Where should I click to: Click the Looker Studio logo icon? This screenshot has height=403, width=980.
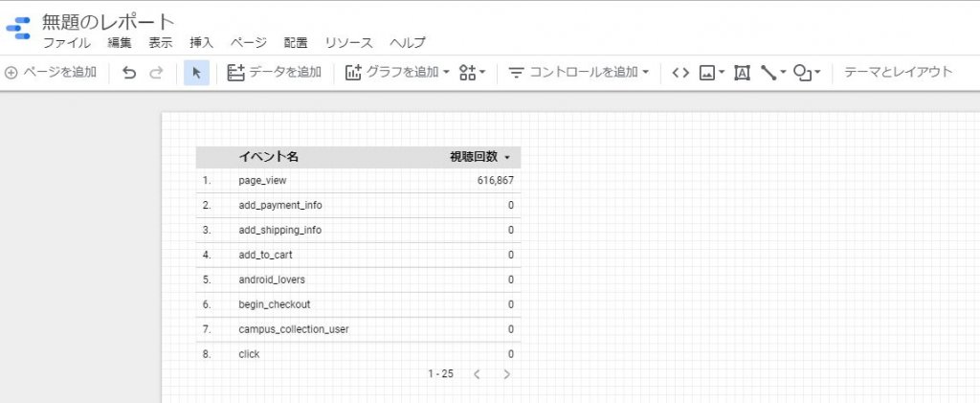tap(18, 28)
